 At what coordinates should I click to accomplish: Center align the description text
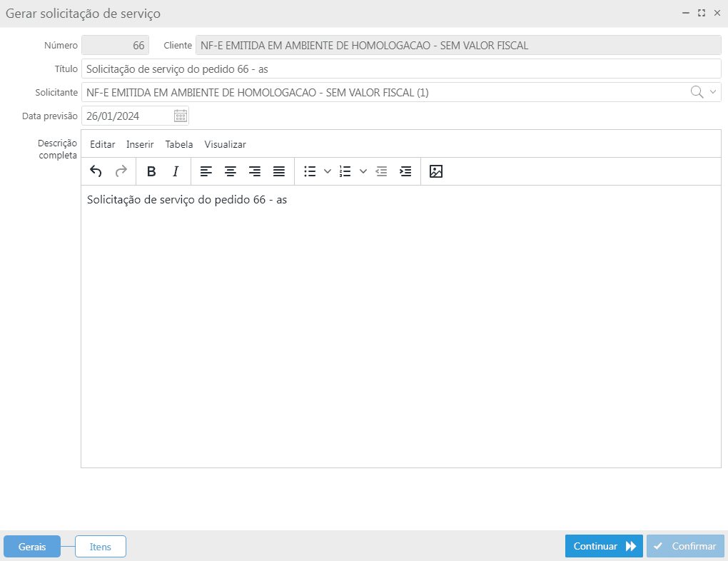231,171
